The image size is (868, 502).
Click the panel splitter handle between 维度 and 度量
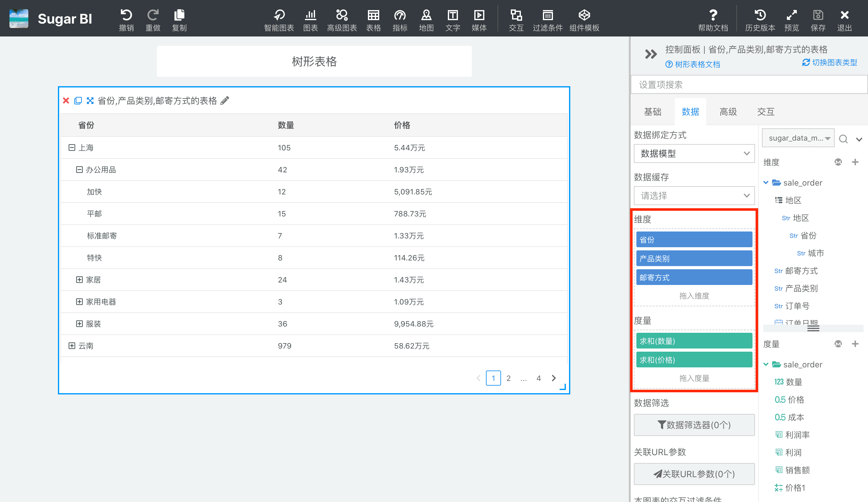pyautogui.click(x=813, y=328)
